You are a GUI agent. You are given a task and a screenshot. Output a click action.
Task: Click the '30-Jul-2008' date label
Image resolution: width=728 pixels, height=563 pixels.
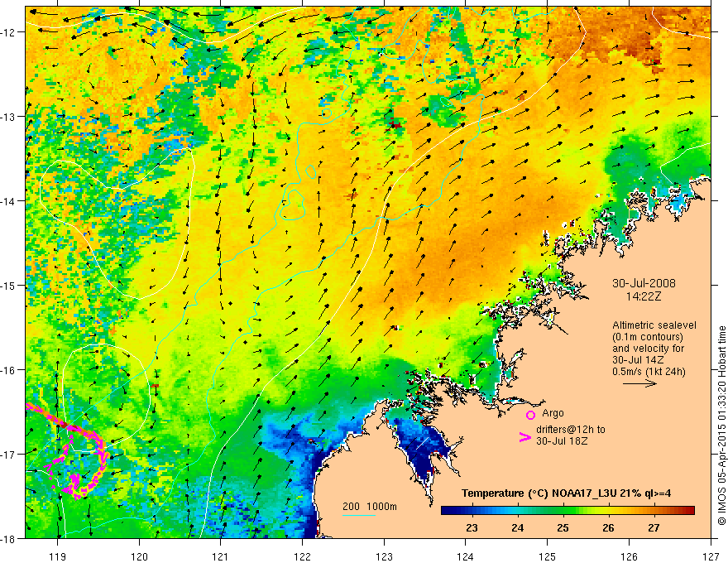coord(644,283)
